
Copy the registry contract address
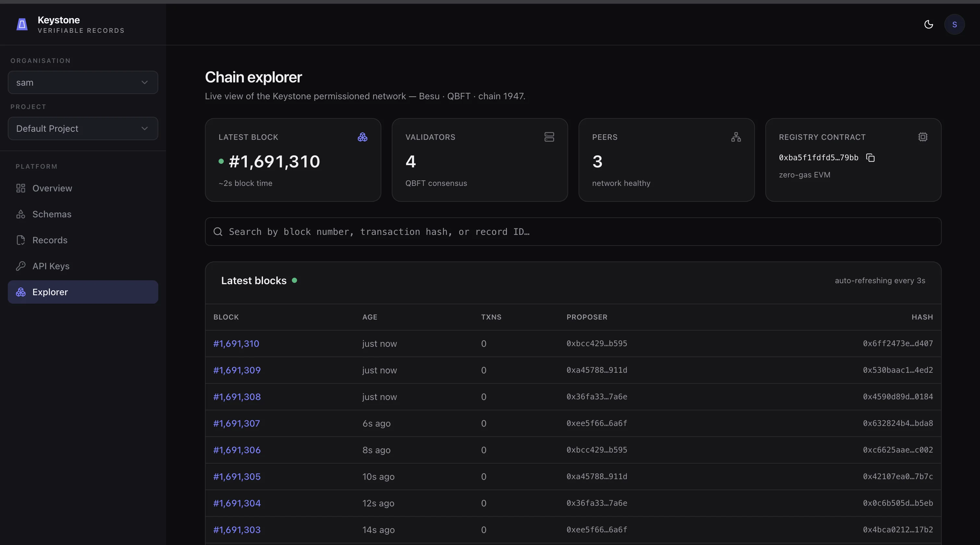pos(870,158)
